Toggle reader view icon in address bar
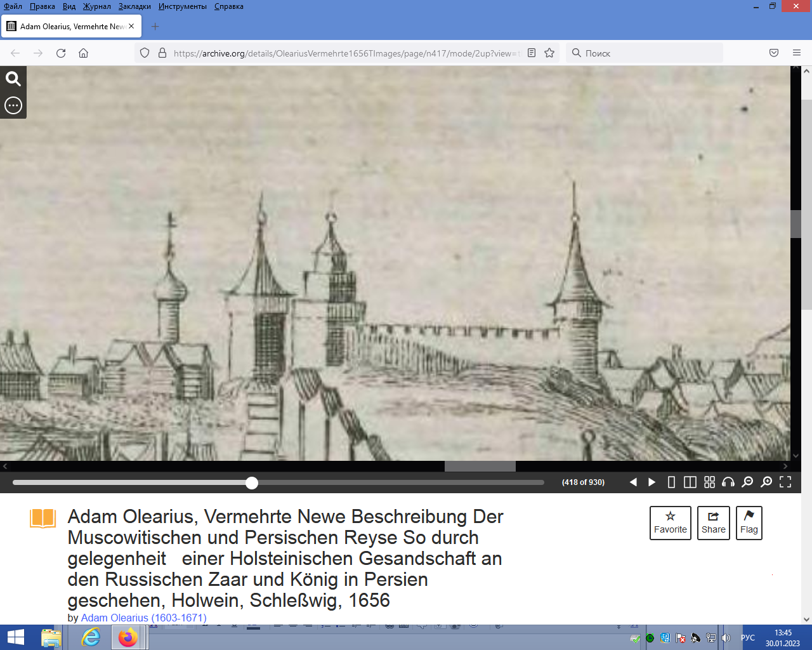This screenshot has height=650, width=812. click(532, 53)
